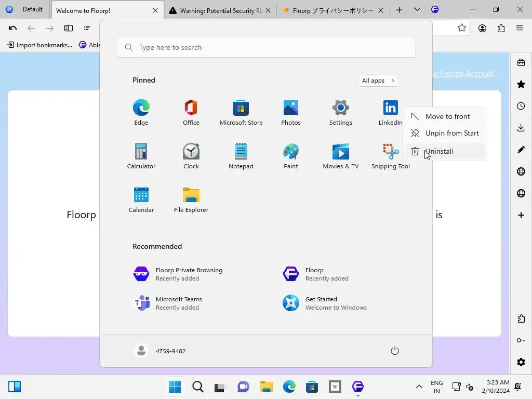Screen dimensions: 532x399
Task: Open downloads panel in Floorp sidebar
Action: coord(521,128)
